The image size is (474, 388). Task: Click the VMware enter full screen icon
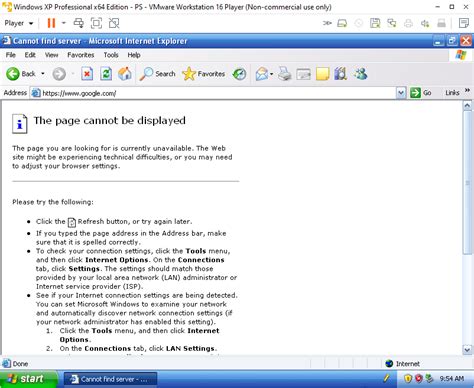96,23
